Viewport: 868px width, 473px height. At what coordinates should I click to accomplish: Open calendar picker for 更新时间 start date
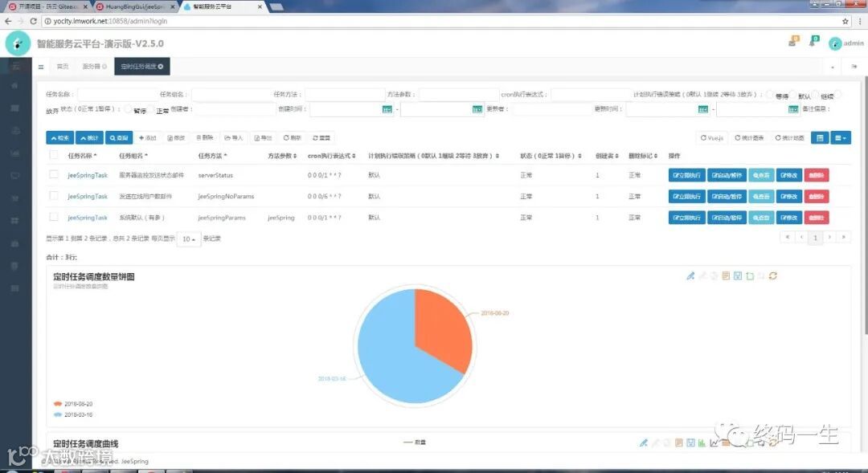click(x=703, y=109)
